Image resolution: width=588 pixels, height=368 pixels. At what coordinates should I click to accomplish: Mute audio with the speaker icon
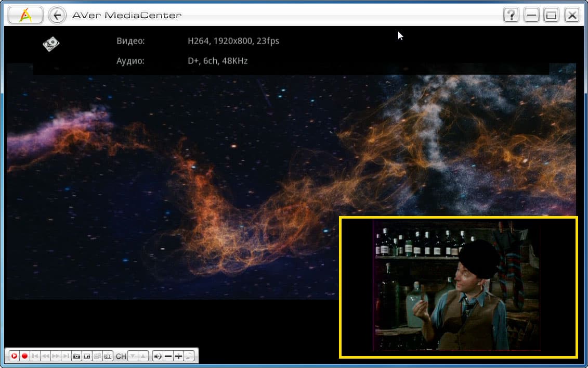[158, 356]
